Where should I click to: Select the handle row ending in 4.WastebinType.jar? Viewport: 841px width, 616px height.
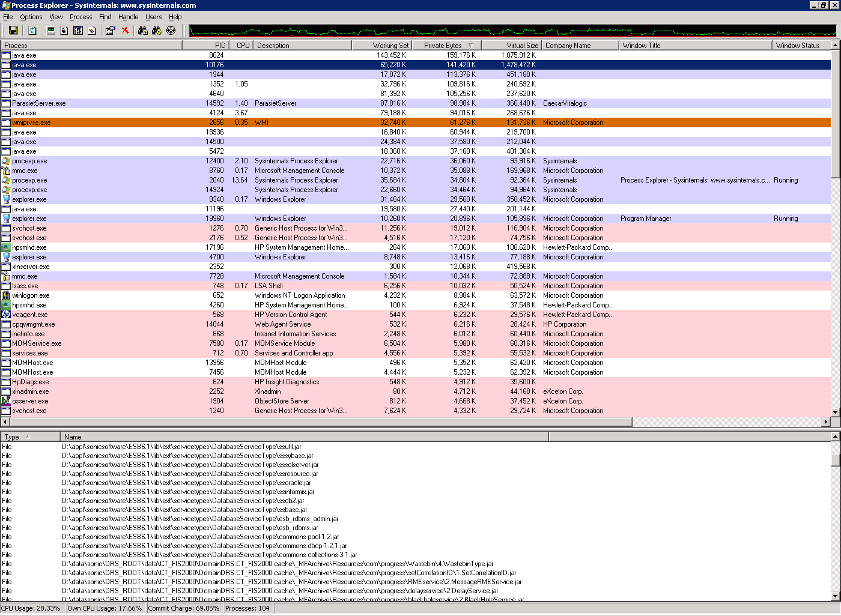pos(416,564)
